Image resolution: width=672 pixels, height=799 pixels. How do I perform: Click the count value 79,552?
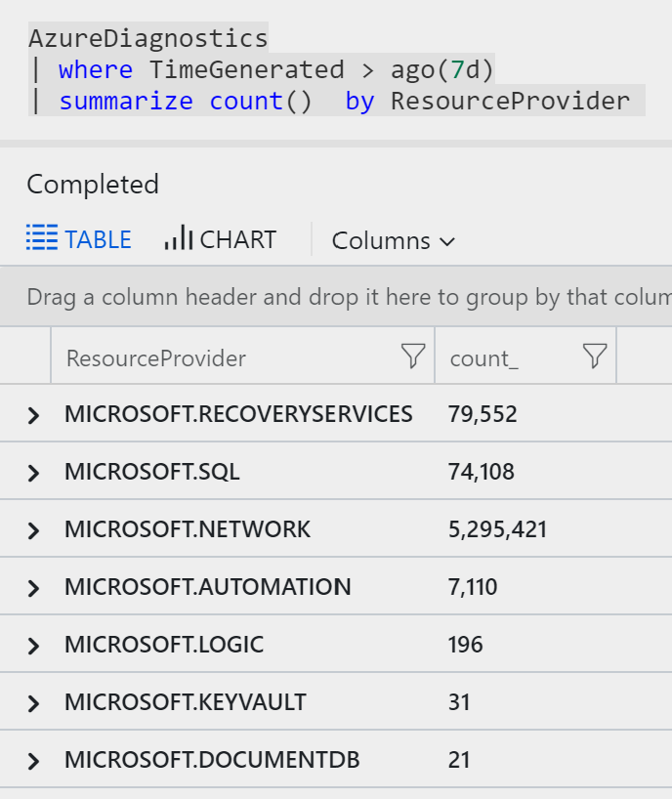tap(483, 414)
